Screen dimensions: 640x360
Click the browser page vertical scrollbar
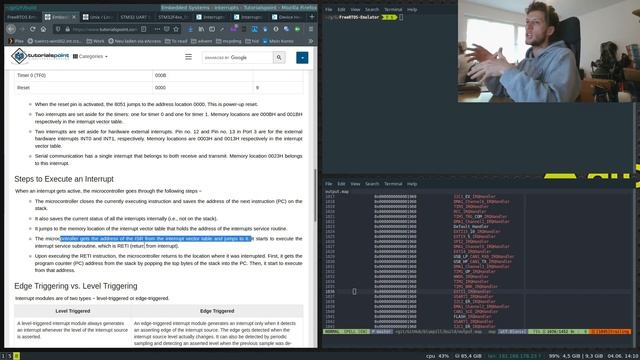click(x=315, y=195)
